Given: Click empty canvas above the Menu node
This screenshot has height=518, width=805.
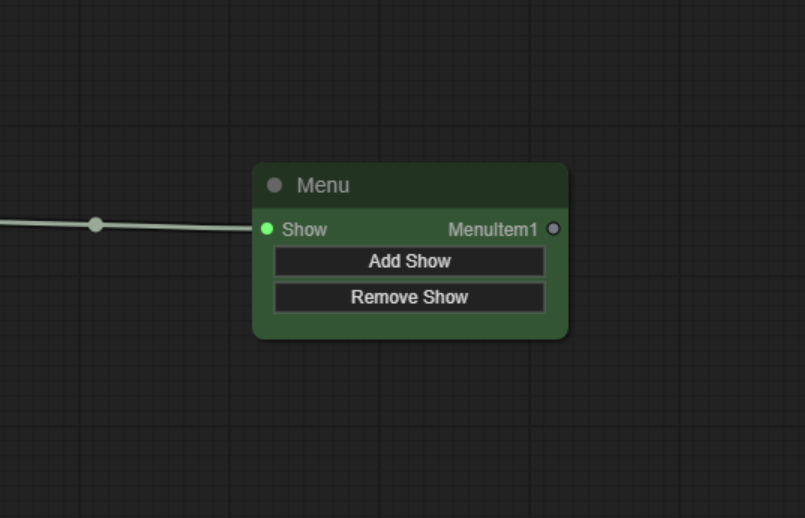Looking at the screenshot, I should (410, 90).
